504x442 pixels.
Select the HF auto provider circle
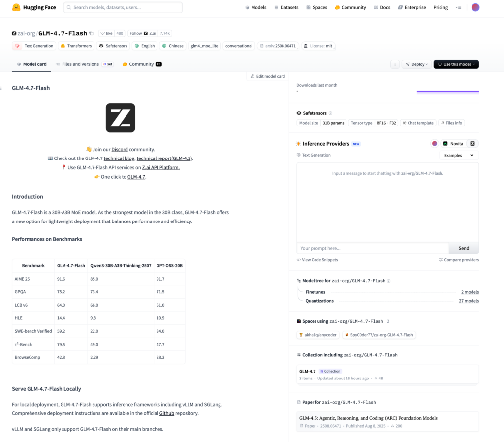tap(435, 144)
